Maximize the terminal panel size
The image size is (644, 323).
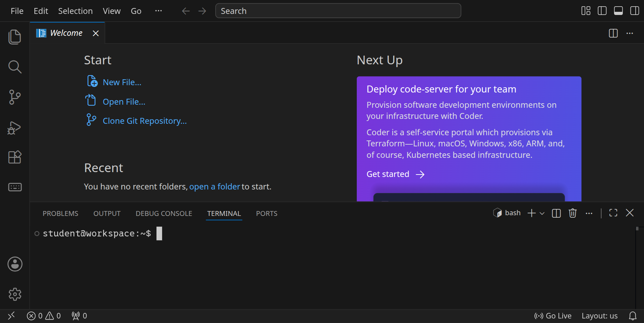coord(613,213)
